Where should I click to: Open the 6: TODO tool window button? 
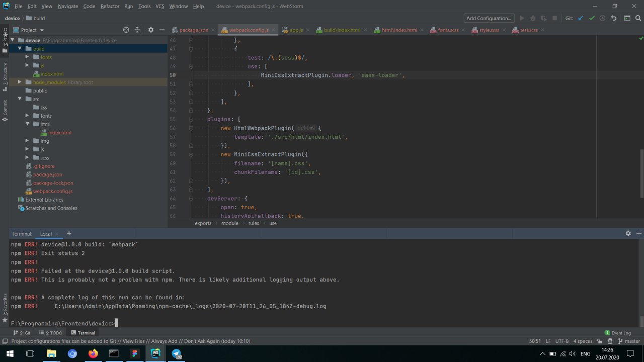click(x=51, y=333)
